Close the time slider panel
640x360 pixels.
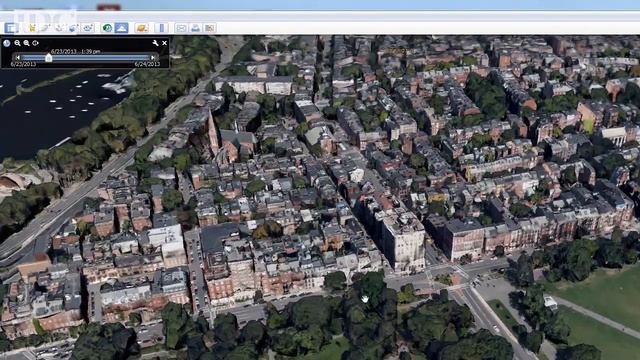coord(164,43)
